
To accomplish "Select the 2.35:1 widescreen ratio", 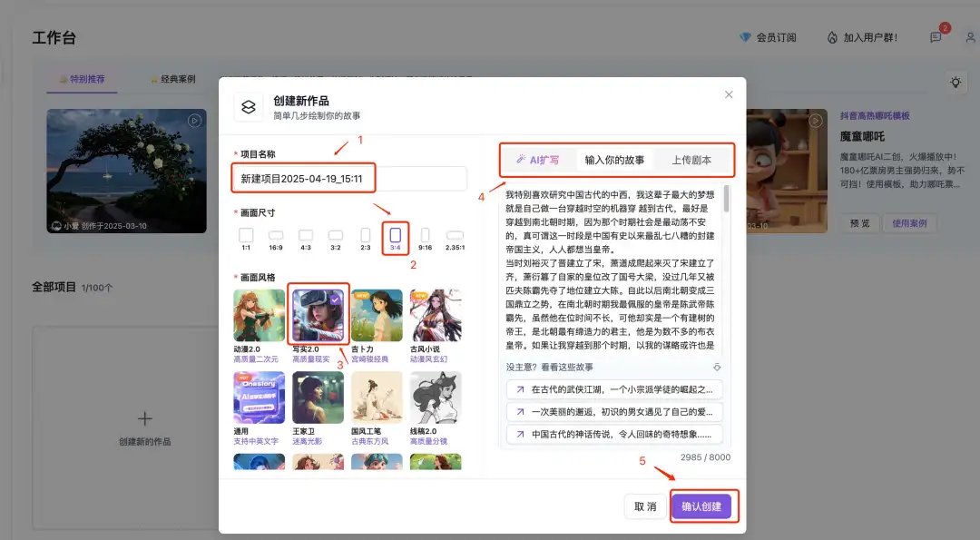I will [455, 235].
